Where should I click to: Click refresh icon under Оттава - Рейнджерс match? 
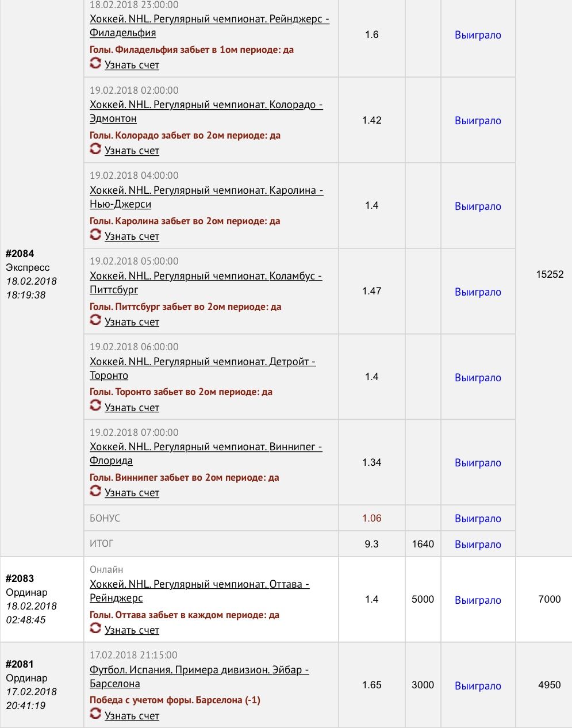click(x=95, y=629)
